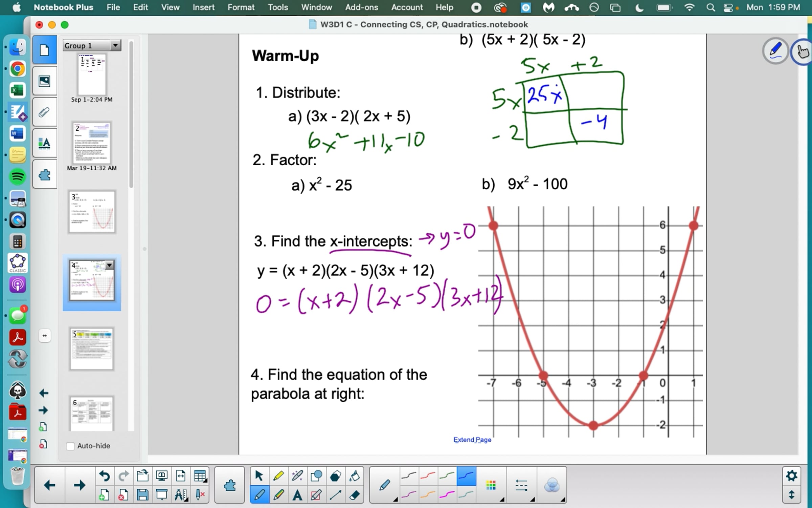Expand the Group 1 dropdown
The image size is (812, 508).
(115, 45)
